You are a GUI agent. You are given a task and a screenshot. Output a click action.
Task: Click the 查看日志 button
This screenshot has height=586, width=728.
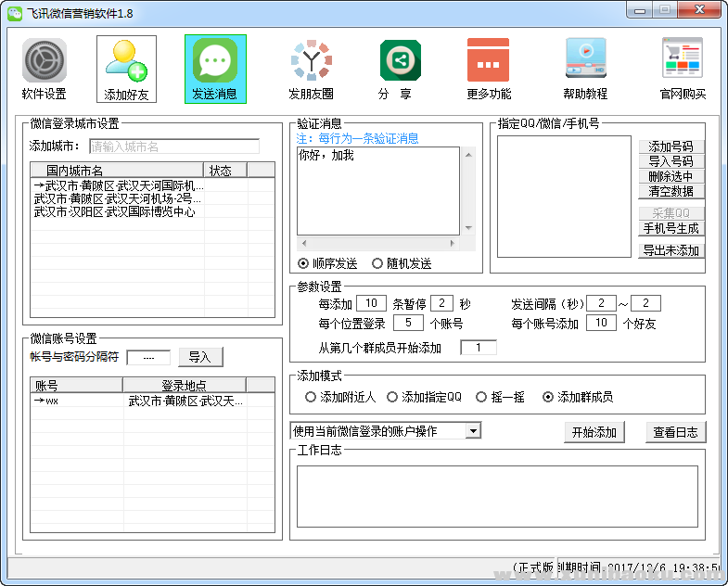(676, 432)
